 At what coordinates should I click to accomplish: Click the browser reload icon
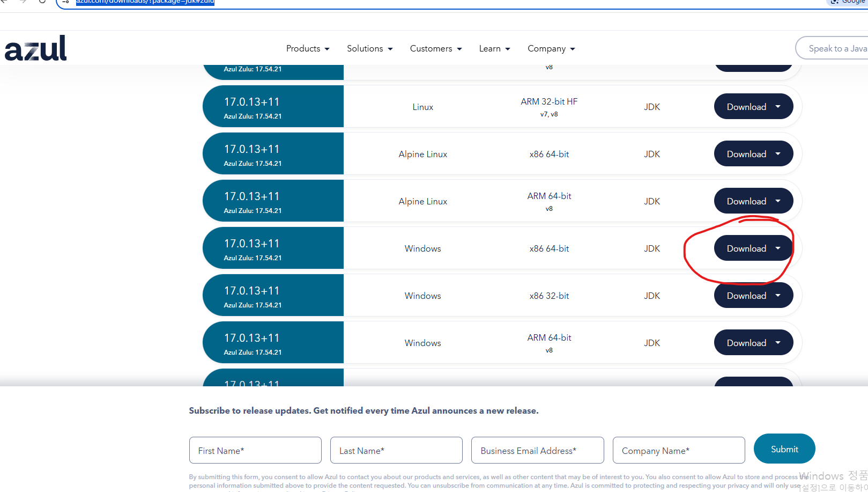pos(42,2)
